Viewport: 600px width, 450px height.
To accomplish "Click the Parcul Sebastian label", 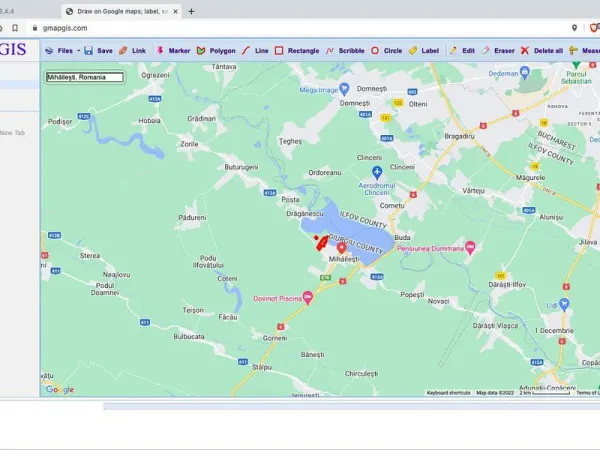I will [576, 77].
